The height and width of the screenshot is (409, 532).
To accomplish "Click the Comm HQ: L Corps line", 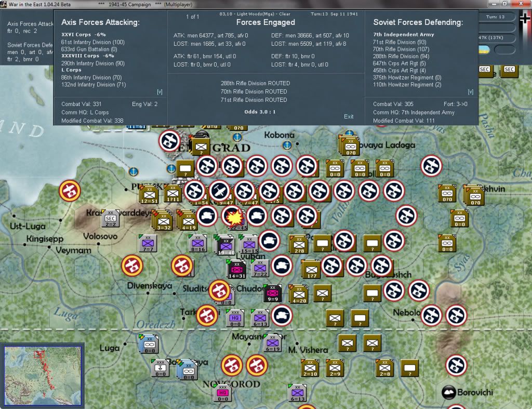I will (x=85, y=112).
